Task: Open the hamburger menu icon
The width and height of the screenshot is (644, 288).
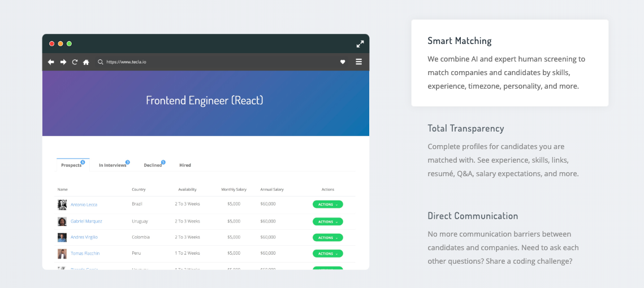Action: (358, 62)
